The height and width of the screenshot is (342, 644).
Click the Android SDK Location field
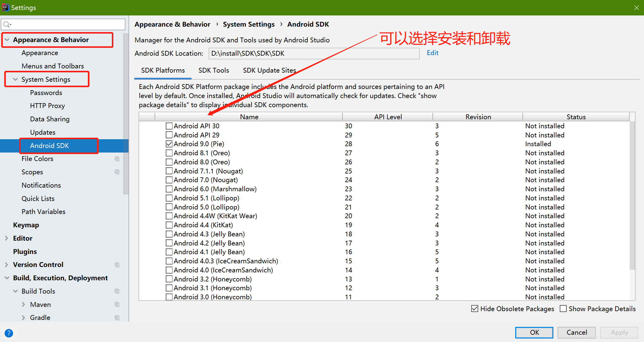pyautogui.click(x=314, y=53)
